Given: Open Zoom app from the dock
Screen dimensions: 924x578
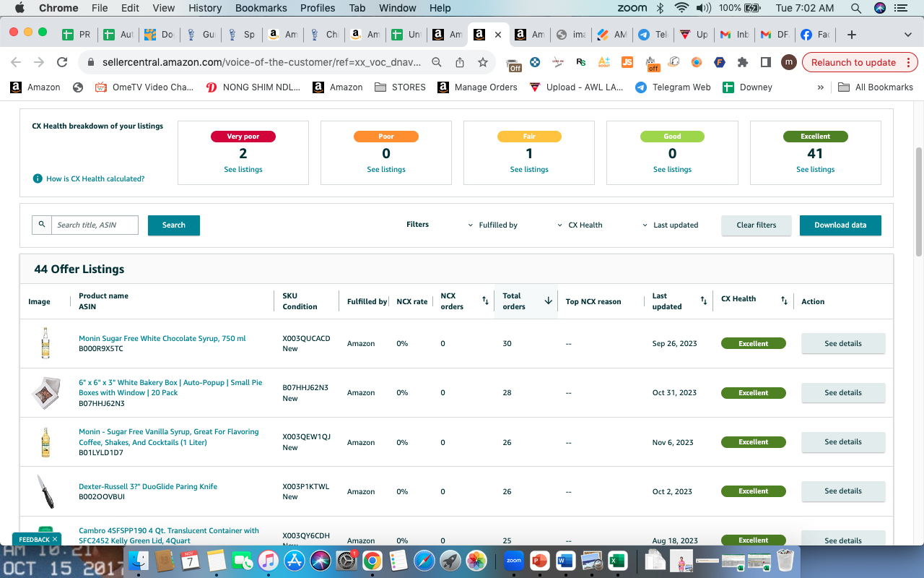Looking at the screenshot, I should (513, 560).
